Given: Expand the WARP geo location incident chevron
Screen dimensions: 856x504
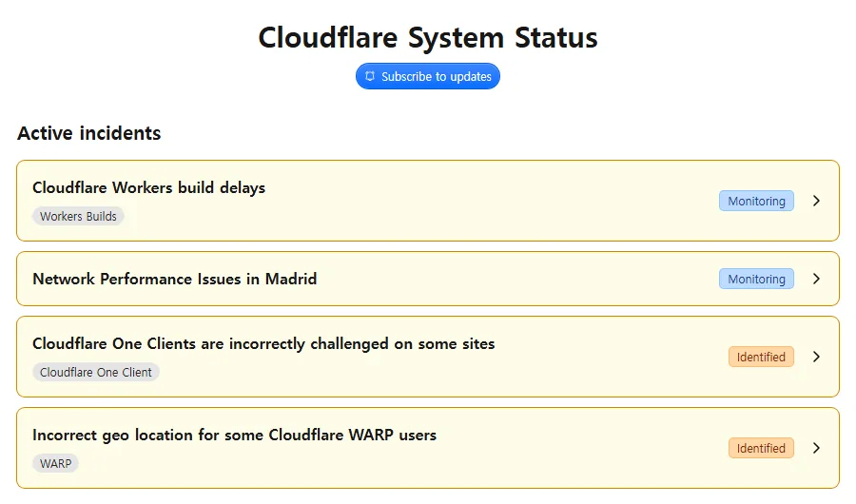Looking at the screenshot, I should pyautogui.click(x=816, y=448).
